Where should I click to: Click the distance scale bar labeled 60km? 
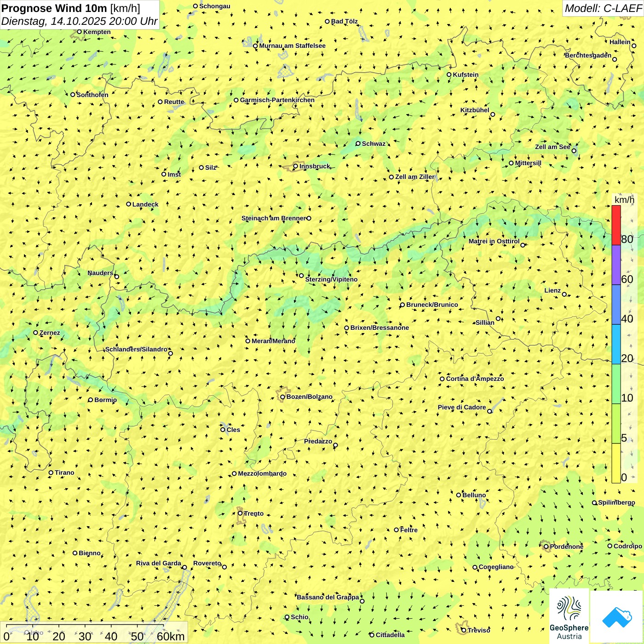(94, 633)
